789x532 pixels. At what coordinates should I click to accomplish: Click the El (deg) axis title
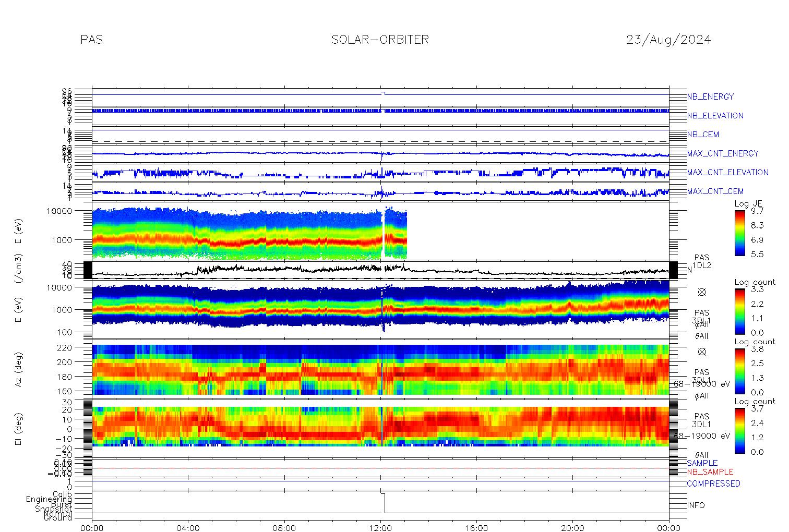(18, 429)
